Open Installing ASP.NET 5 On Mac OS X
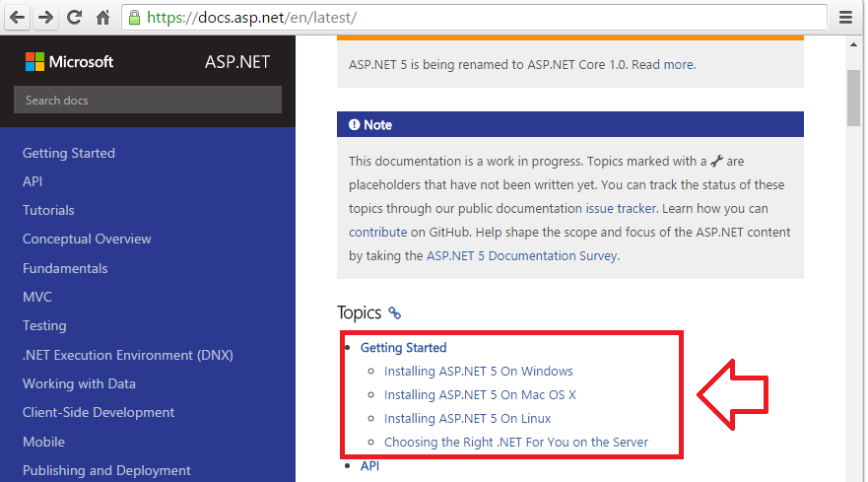 pyautogui.click(x=480, y=395)
